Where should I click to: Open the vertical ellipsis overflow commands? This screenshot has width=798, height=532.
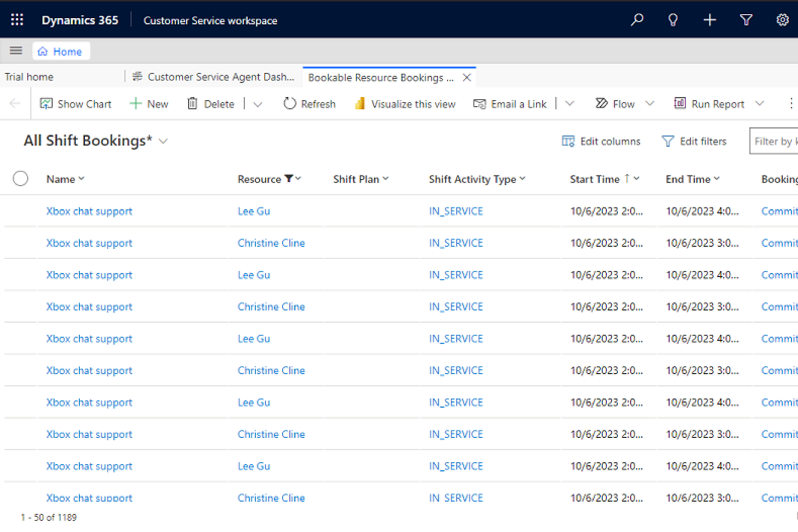click(791, 104)
